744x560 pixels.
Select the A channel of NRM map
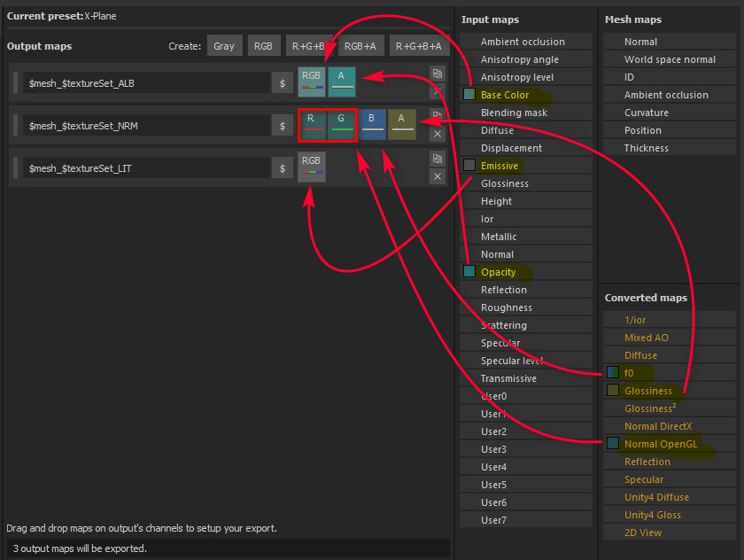pos(402,124)
